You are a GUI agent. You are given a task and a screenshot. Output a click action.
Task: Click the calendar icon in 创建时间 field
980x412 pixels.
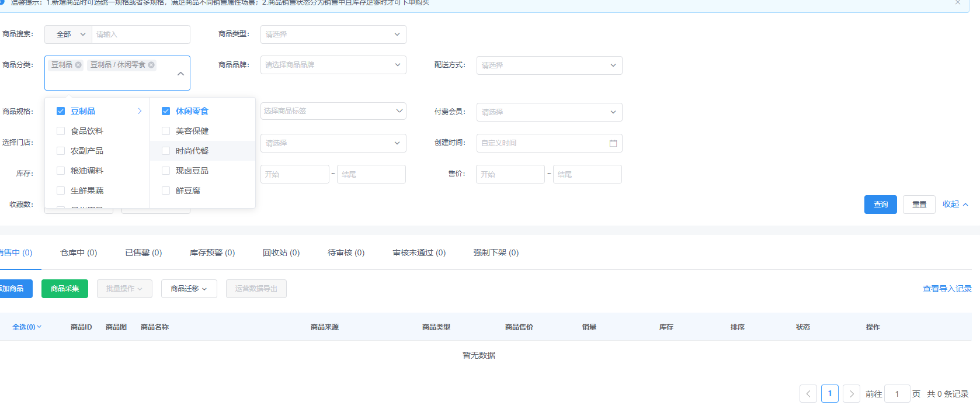[613, 143]
